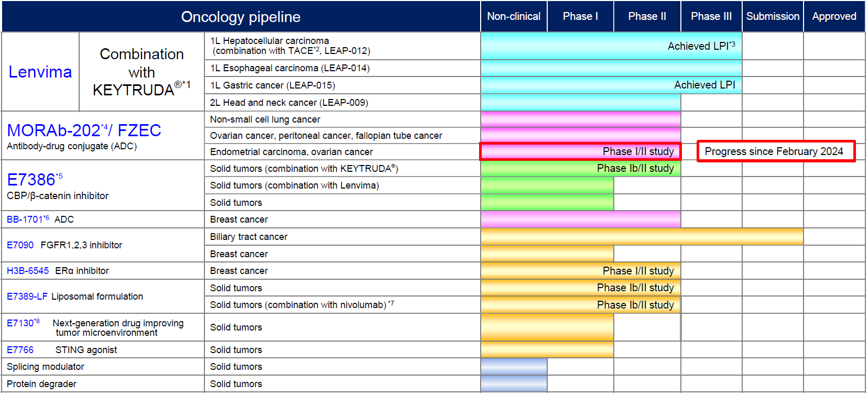Click "Breast cancer" in the BB-1701 row
The image size is (868, 395).
(239, 220)
